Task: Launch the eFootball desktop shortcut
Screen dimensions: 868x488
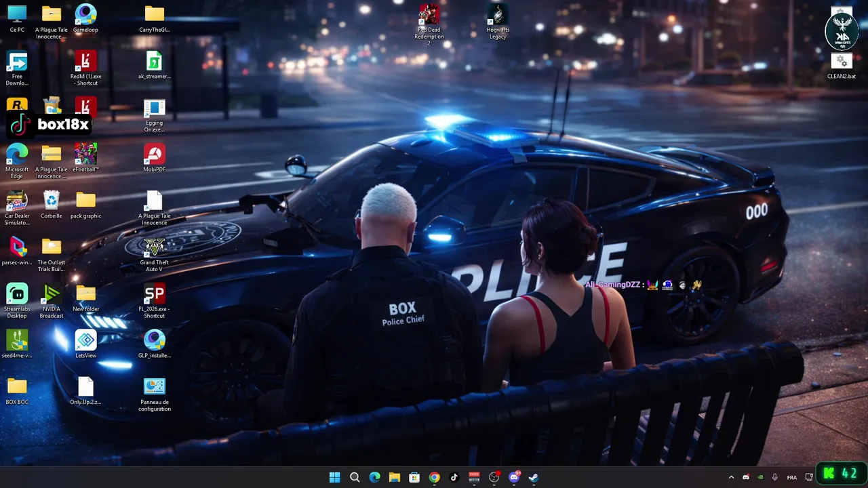Action: [85, 159]
